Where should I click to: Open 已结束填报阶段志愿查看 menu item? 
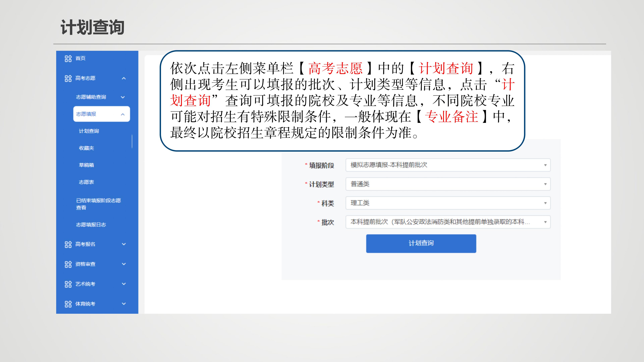(x=98, y=204)
